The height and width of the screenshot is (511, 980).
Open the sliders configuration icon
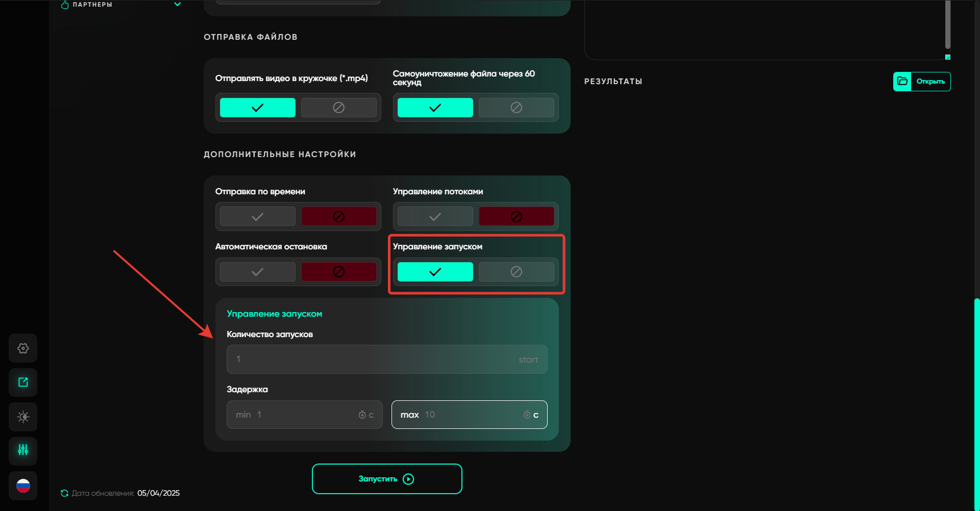[23, 450]
